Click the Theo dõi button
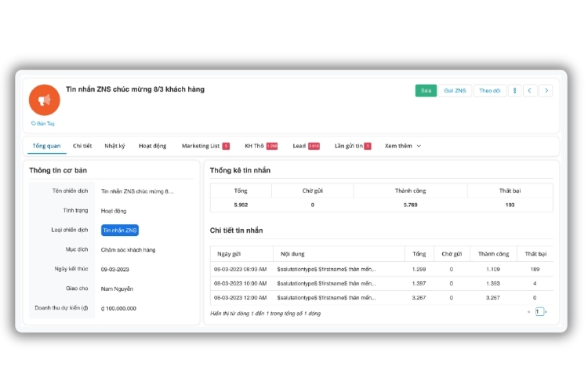 pyautogui.click(x=489, y=91)
